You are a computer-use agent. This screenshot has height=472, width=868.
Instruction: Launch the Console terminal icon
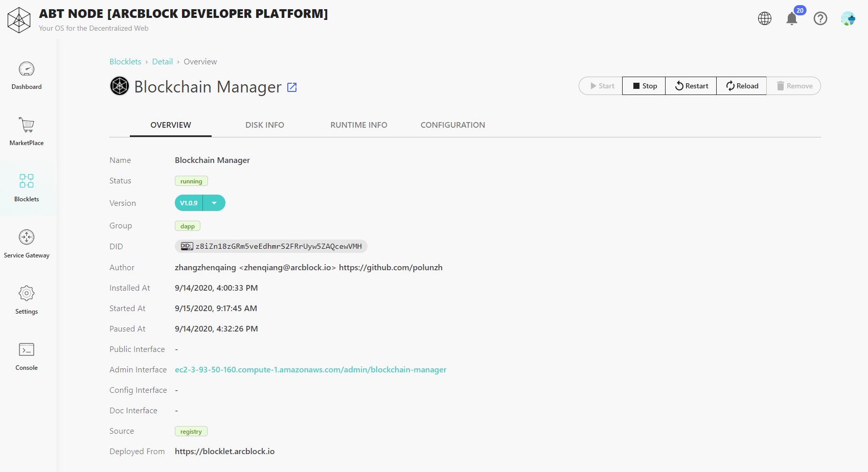point(27,350)
